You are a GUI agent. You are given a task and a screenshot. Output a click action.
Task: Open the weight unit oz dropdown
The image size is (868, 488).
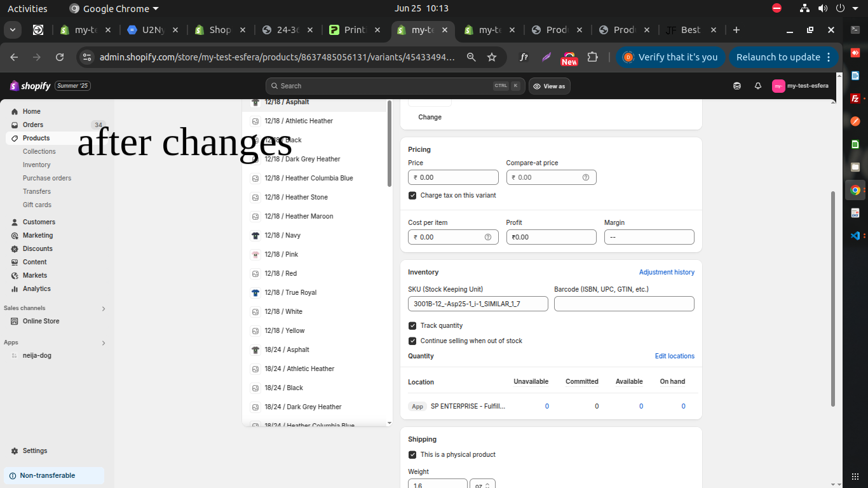[482, 485]
